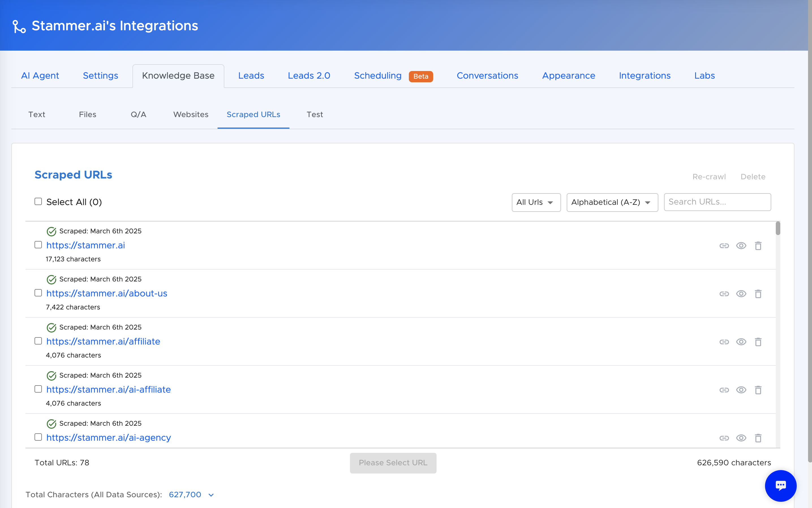The width and height of the screenshot is (812, 508).
Task: Click link icon on the ai-agency row
Action: click(724, 438)
